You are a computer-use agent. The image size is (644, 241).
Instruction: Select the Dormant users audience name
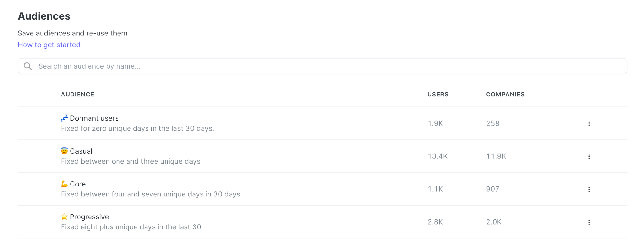click(94, 118)
